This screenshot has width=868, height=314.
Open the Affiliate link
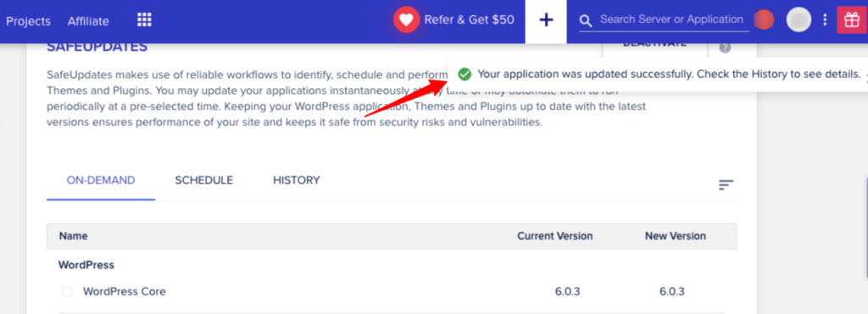[x=88, y=21]
